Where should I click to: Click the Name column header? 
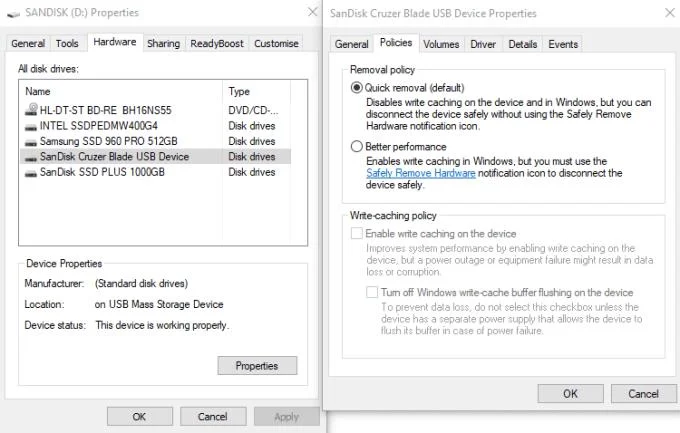pyautogui.click(x=121, y=92)
